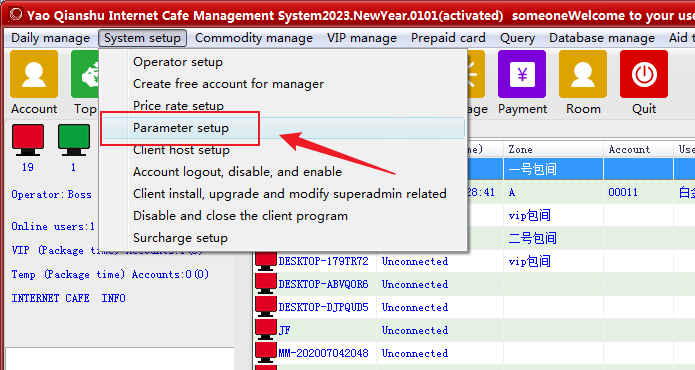Screen dimensions: 695x370
Task: Click the red Quit power icon
Action: pos(644,74)
